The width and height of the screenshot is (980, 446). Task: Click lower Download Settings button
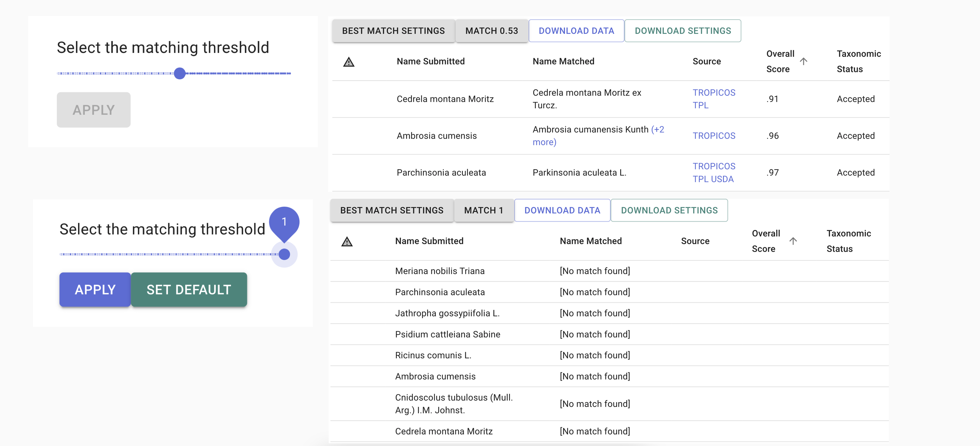669,210
